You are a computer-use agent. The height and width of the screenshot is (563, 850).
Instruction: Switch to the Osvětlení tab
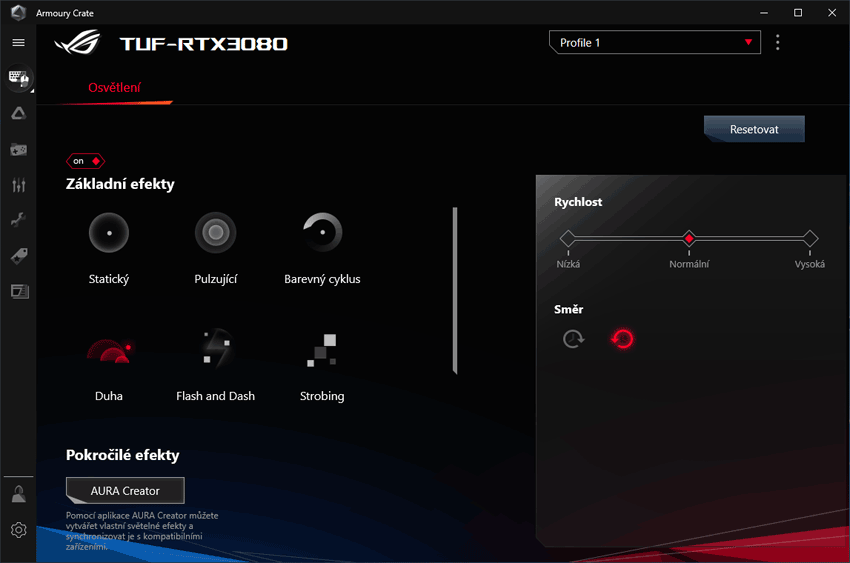[x=114, y=88]
